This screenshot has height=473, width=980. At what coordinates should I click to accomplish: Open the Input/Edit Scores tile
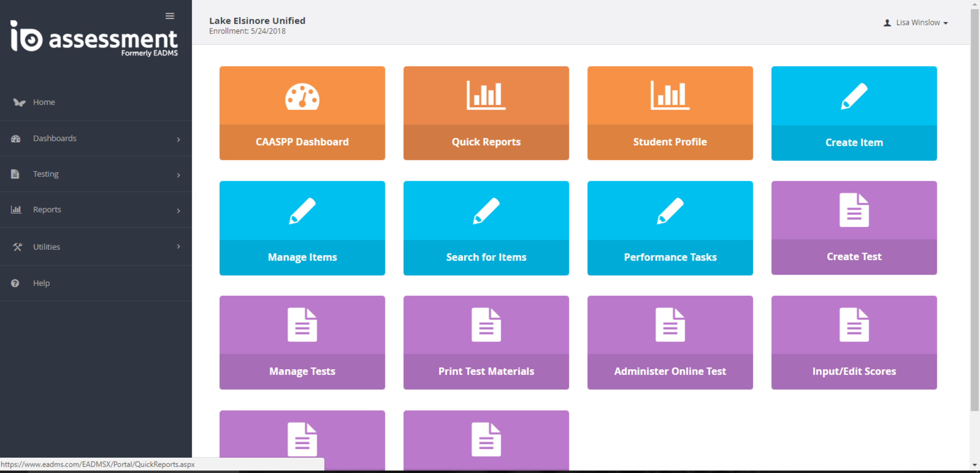point(854,343)
